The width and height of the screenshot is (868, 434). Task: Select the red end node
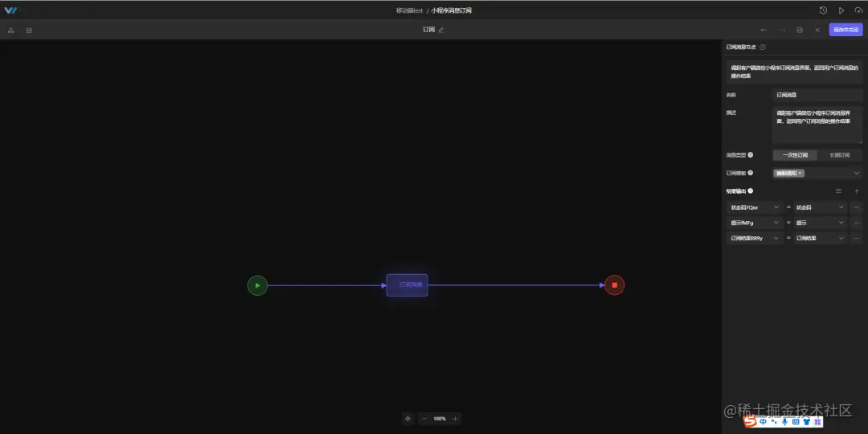[x=615, y=285]
